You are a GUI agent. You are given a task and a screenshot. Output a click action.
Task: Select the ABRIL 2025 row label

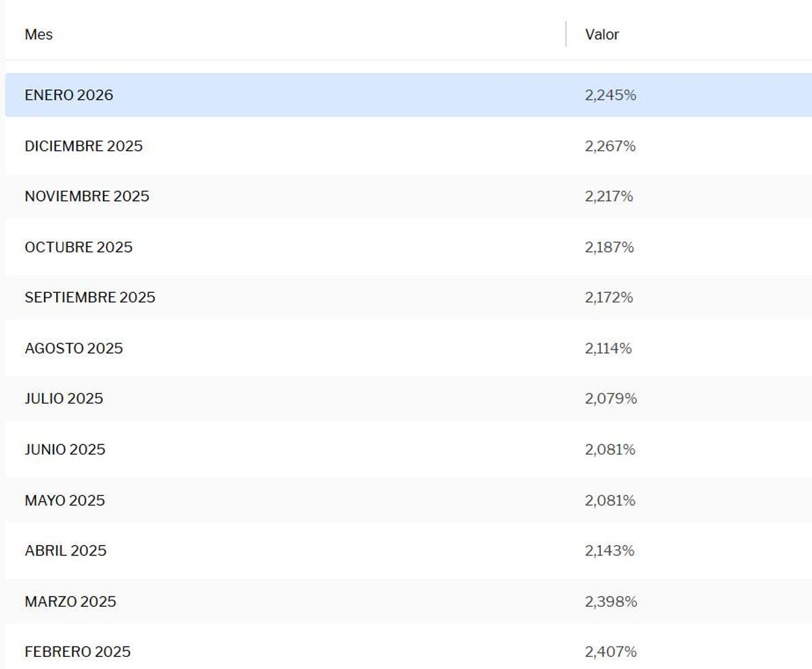click(x=66, y=551)
